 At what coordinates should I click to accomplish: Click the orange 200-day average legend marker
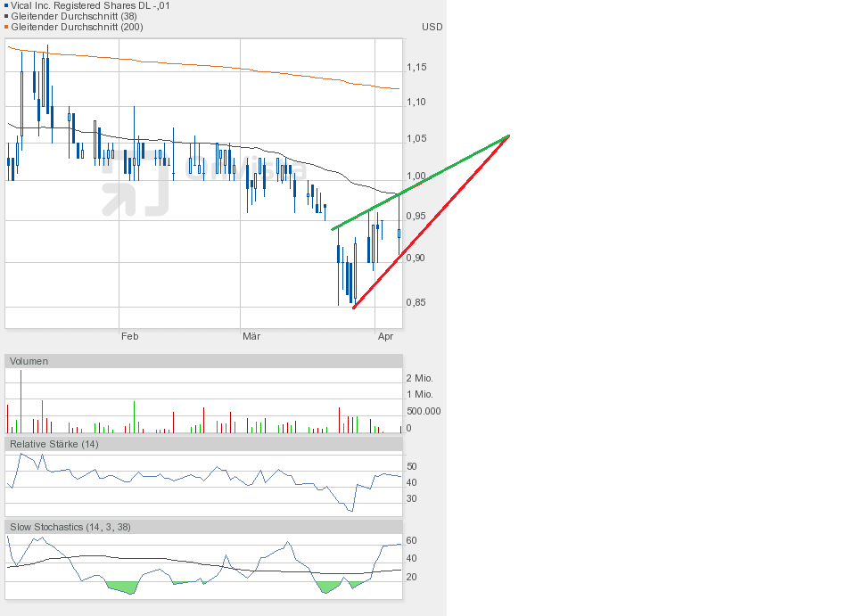(x=7, y=27)
